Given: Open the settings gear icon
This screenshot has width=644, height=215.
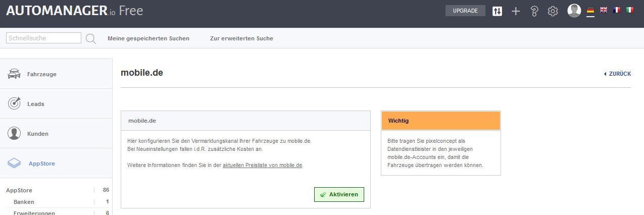Looking at the screenshot, I should (x=553, y=11).
